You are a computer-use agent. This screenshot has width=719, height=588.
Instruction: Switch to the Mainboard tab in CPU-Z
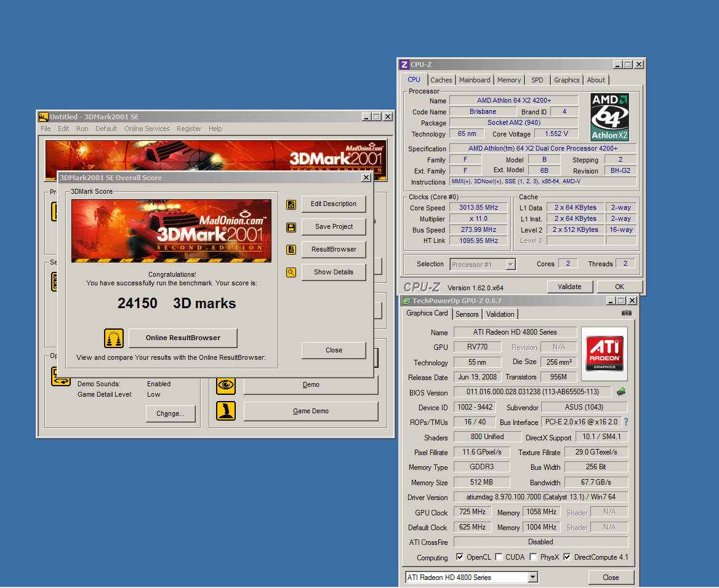(475, 80)
